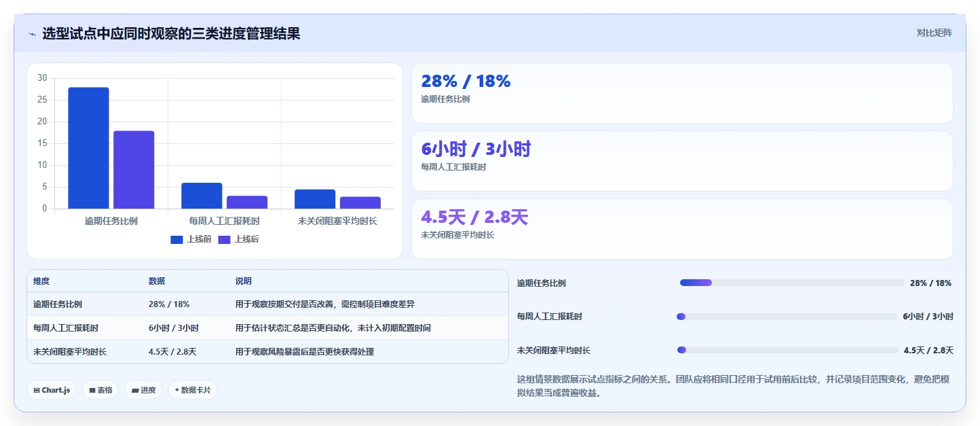
Task: Click the 上线后 bar for 未关闭阻塞平均时长
Action: [360, 202]
